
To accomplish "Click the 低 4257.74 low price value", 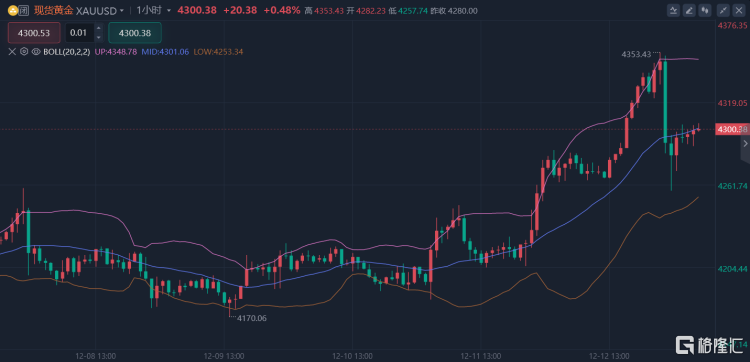I will click(x=408, y=11).
